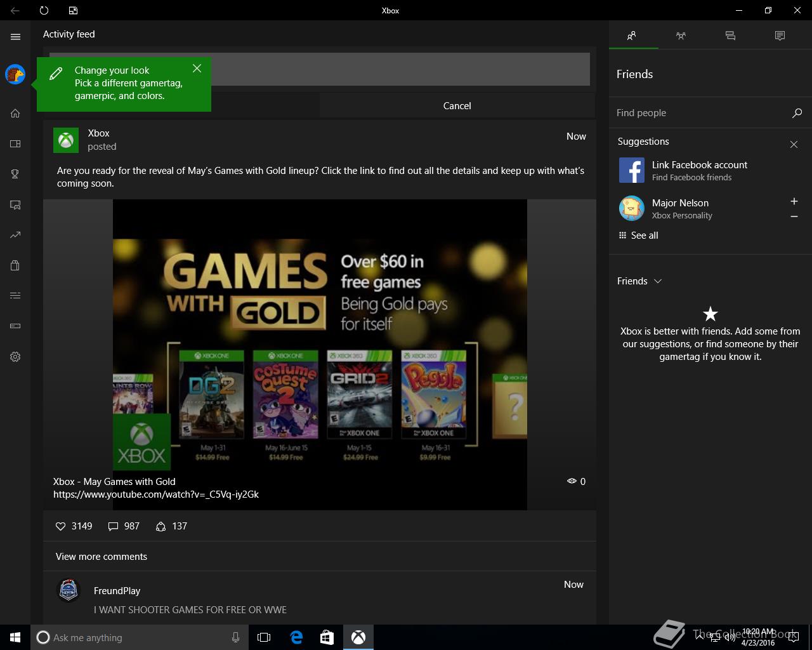The width and height of the screenshot is (812, 650).
Task: Switch to Friends tab icon
Action: click(x=632, y=36)
